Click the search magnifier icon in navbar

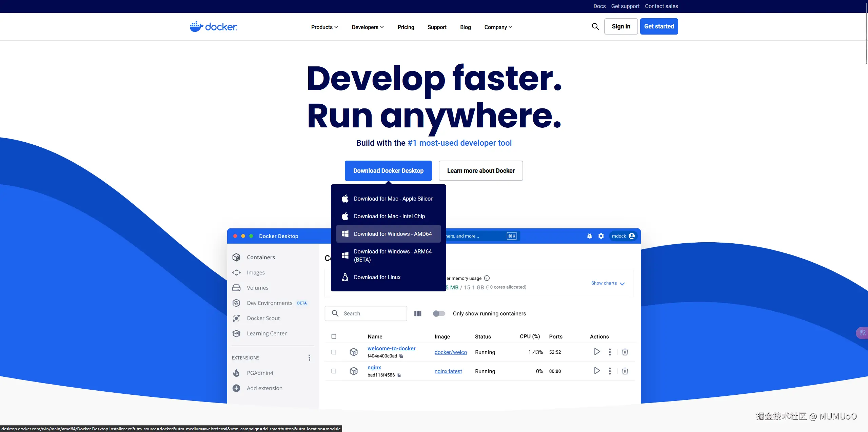[595, 26]
